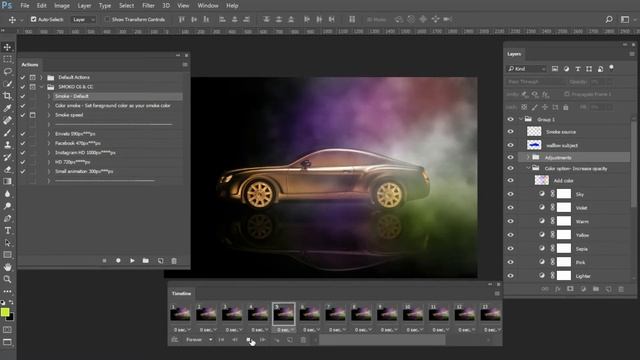The width and height of the screenshot is (640, 360).
Task: Select the Eyedropper tool
Action: coord(7,108)
